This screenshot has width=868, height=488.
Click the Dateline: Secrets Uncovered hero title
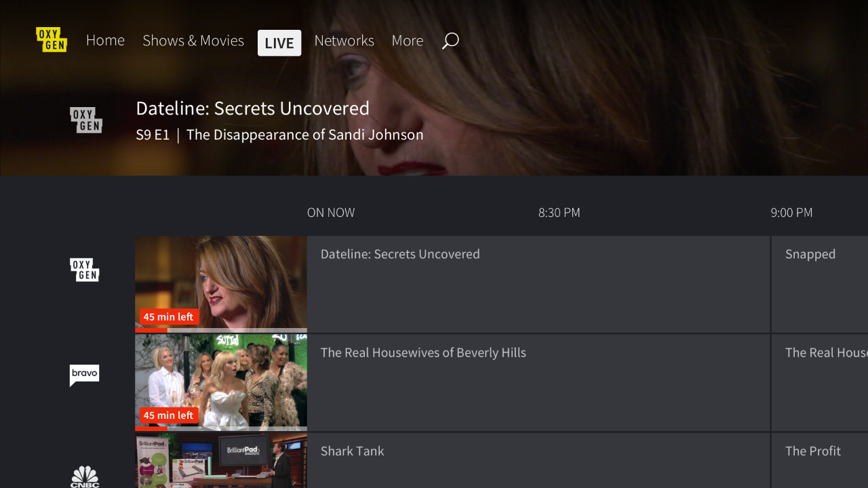coord(253,108)
